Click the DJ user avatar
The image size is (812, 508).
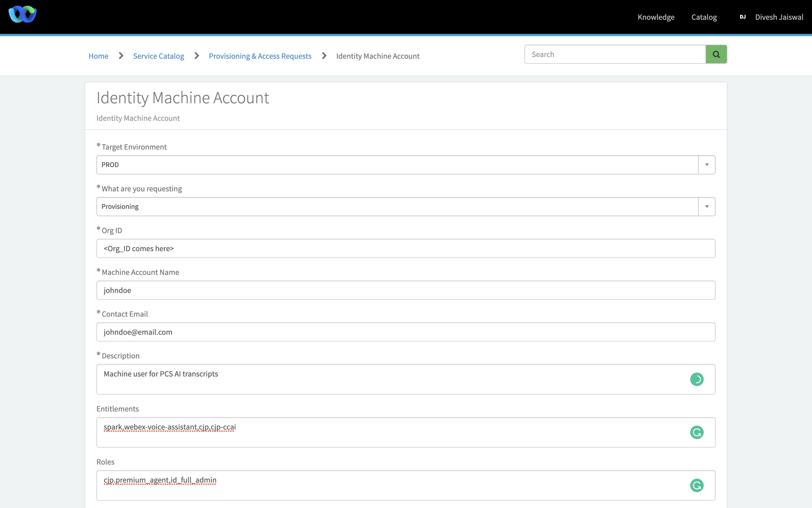pos(743,17)
